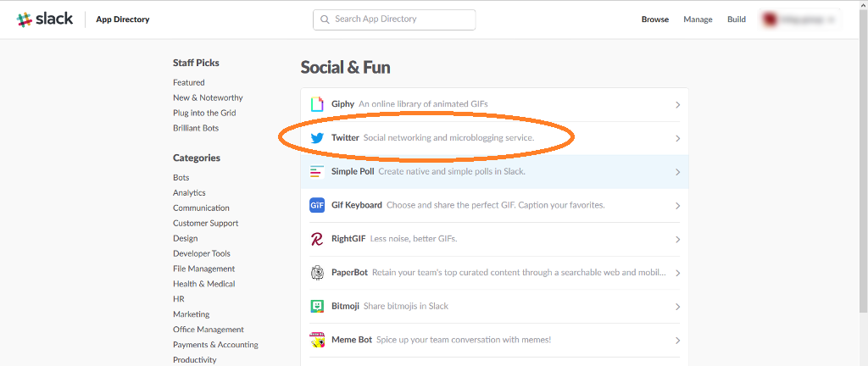Go to App Directory home link
Image resolution: width=868 pixels, height=366 pixels.
(x=122, y=19)
